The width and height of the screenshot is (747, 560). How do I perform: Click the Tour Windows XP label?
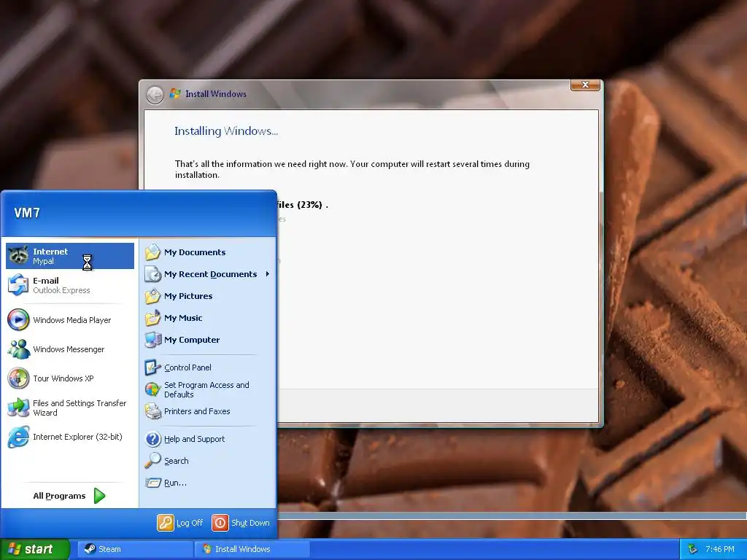click(x=63, y=378)
